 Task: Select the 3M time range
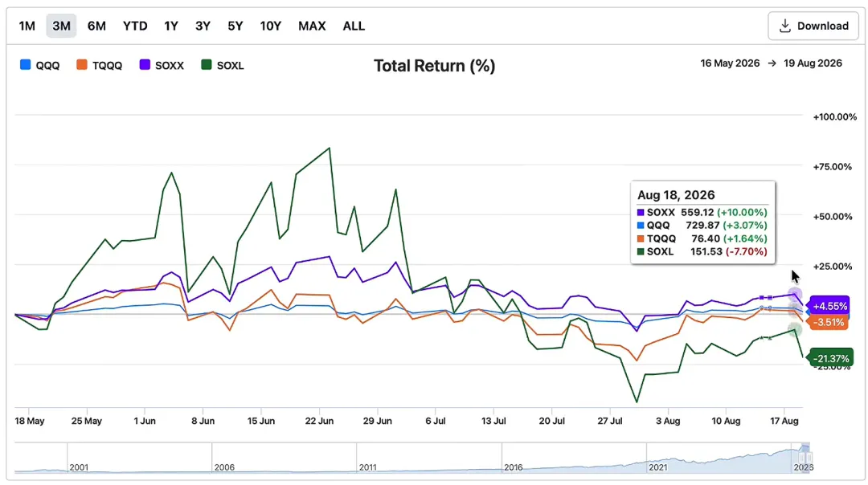[61, 26]
